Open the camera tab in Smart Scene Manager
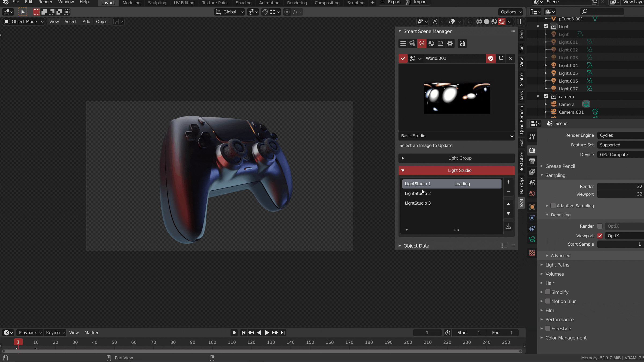 (x=412, y=43)
